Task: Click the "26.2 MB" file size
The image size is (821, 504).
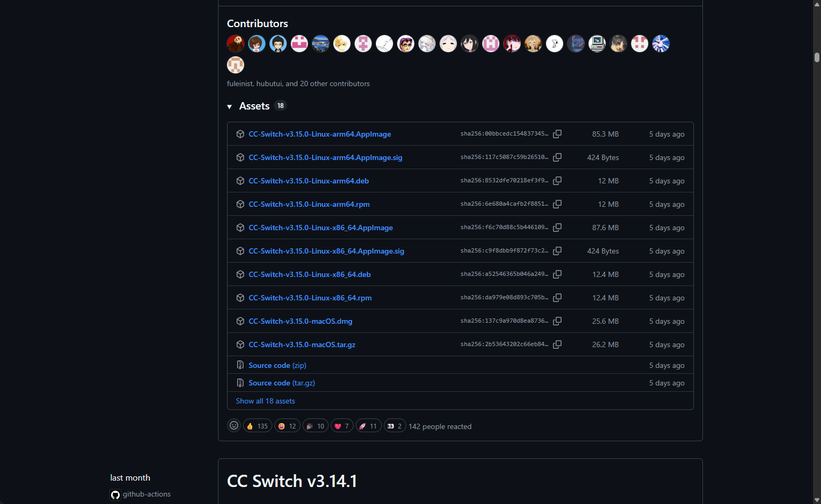Action: point(605,345)
